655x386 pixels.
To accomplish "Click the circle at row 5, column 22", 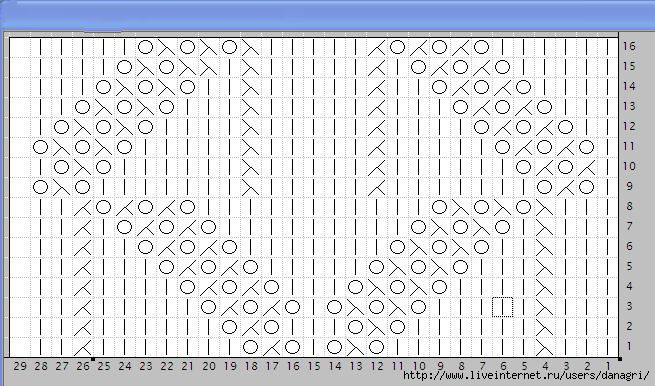I will [x=166, y=267].
